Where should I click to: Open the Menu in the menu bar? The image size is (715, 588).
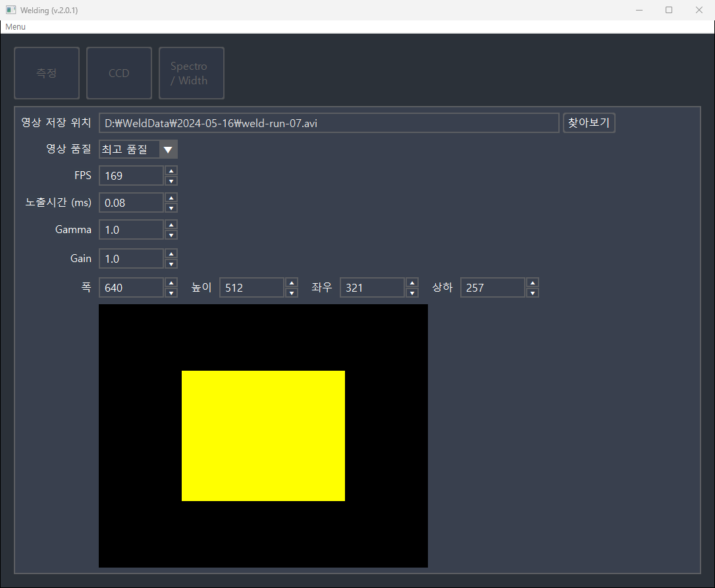[16, 27]
